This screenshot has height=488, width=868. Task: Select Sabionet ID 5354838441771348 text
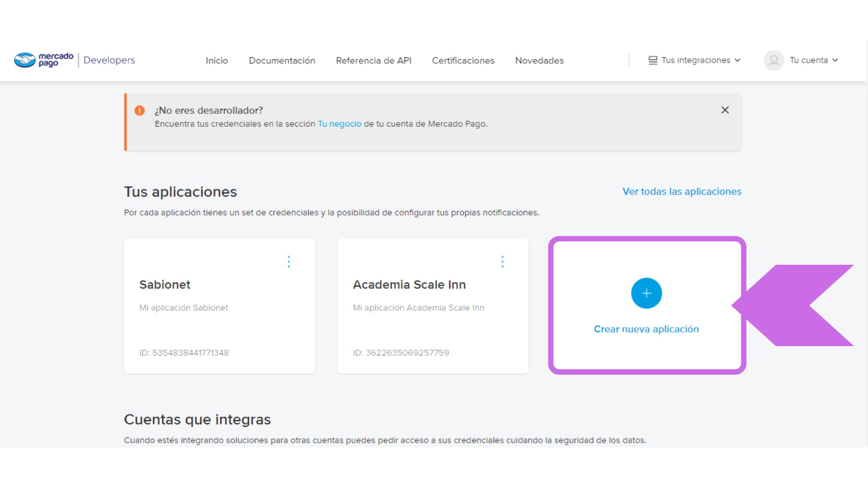[x=184, y=353]
